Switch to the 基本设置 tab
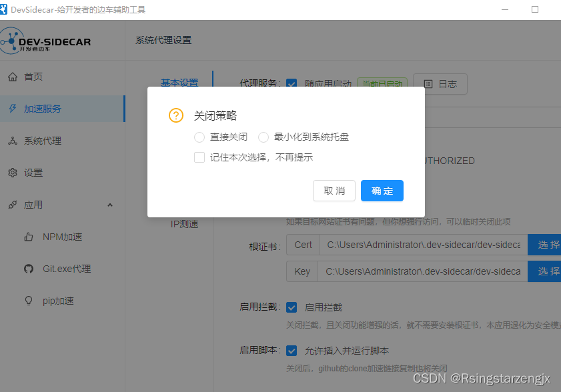Viewport: 561px width, 392px height. [x=179, y=83]
